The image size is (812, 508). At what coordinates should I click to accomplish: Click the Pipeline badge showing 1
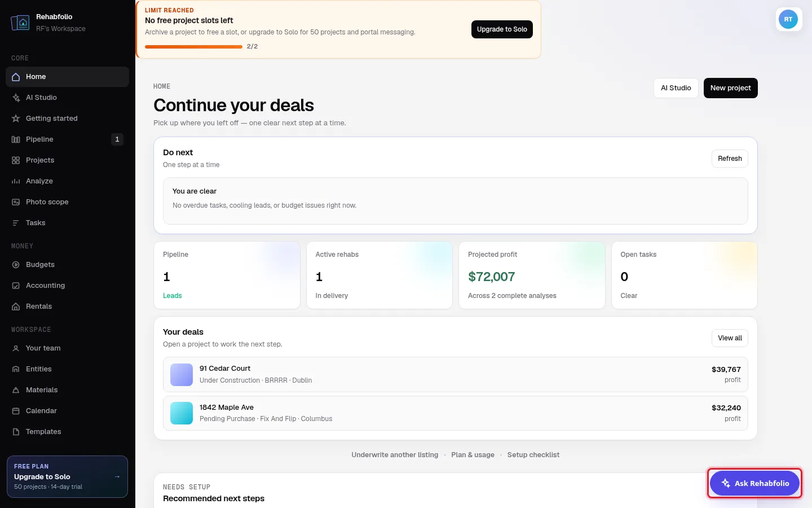117,139
